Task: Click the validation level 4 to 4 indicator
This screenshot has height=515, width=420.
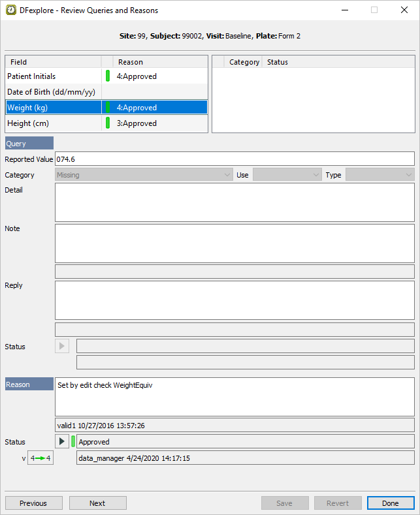Action: click(x=40, y=458)
